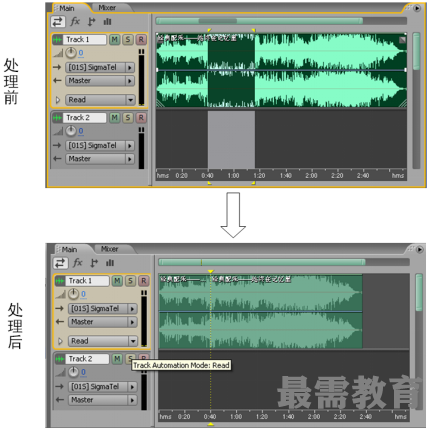Click Track 1 volume knob in 处理后 panel
The width and height of the screenshot is (429, 432).
click(73, 294)
